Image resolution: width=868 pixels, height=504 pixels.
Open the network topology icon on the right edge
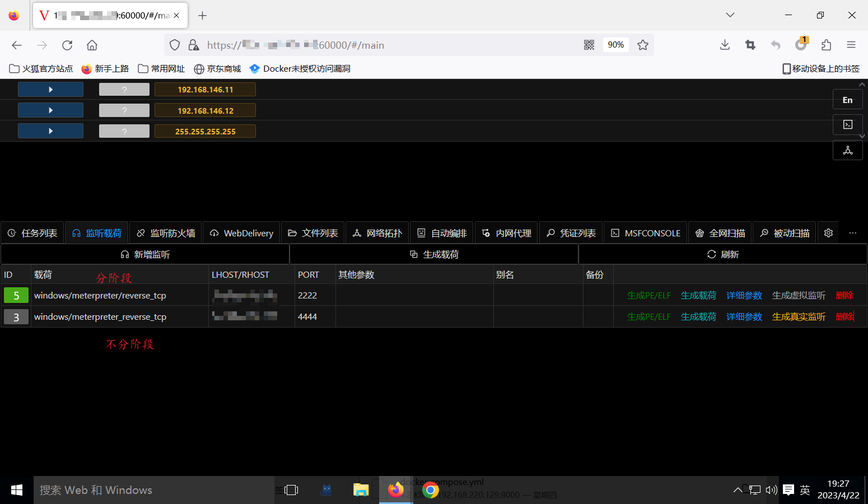(x=847, y=150)
